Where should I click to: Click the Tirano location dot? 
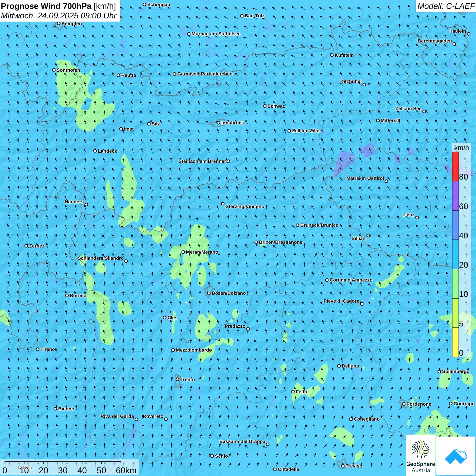38,350
